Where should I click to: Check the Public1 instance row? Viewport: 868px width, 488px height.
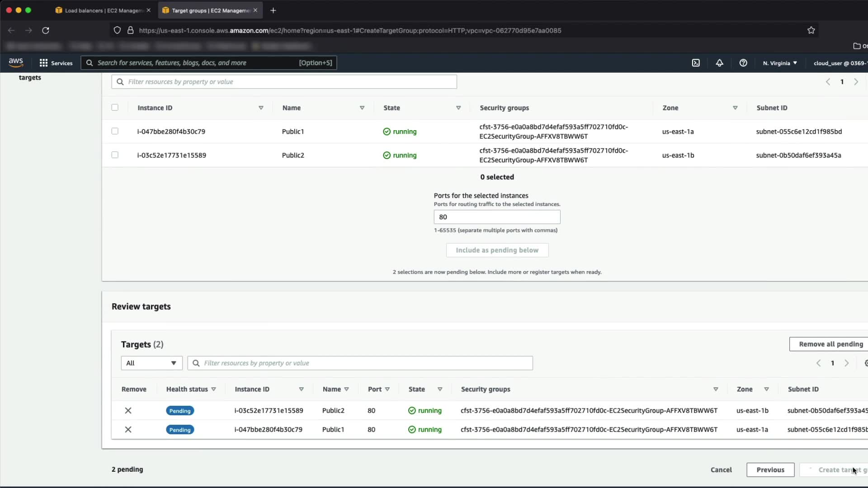[x=115, y=131]
